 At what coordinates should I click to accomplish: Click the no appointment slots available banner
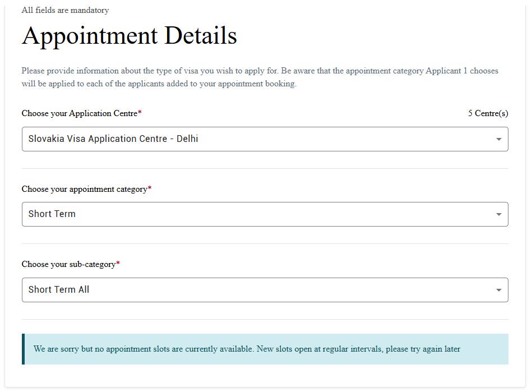coord(265,349)
